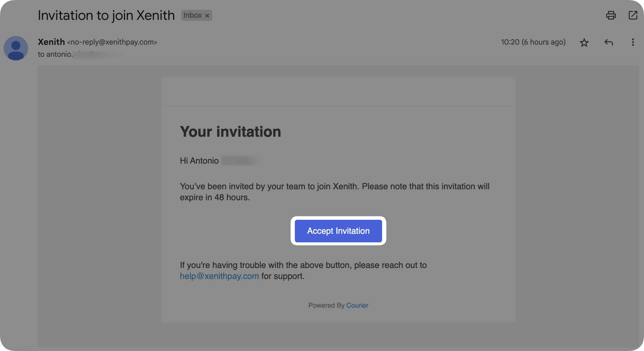Open the three-dot more options menu
The height and width of the screenshot is (351, 644).
[x=633, y=42]
